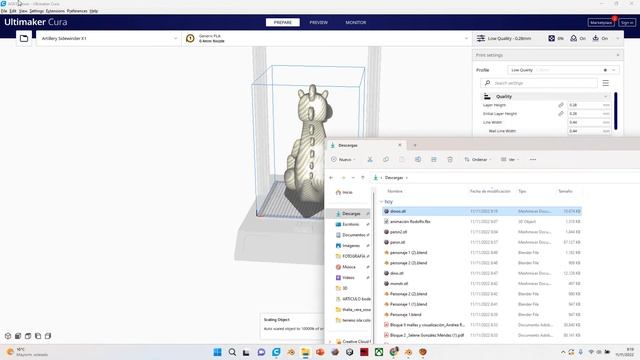Select the left side view icon
Screen dimensions: 640x360
38,336
